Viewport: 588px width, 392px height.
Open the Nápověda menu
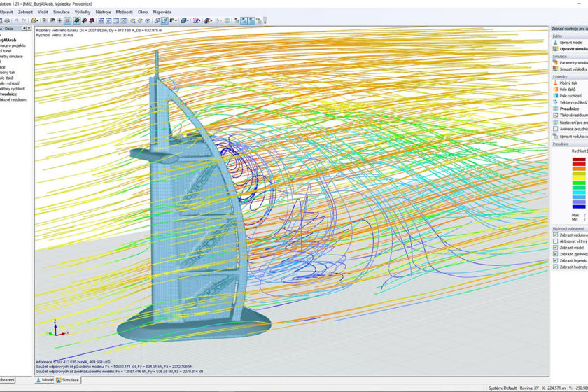[x=162, y=12]
